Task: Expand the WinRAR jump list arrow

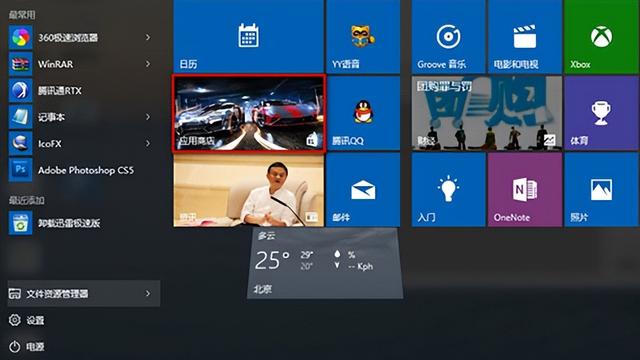Action: point(148,64)
